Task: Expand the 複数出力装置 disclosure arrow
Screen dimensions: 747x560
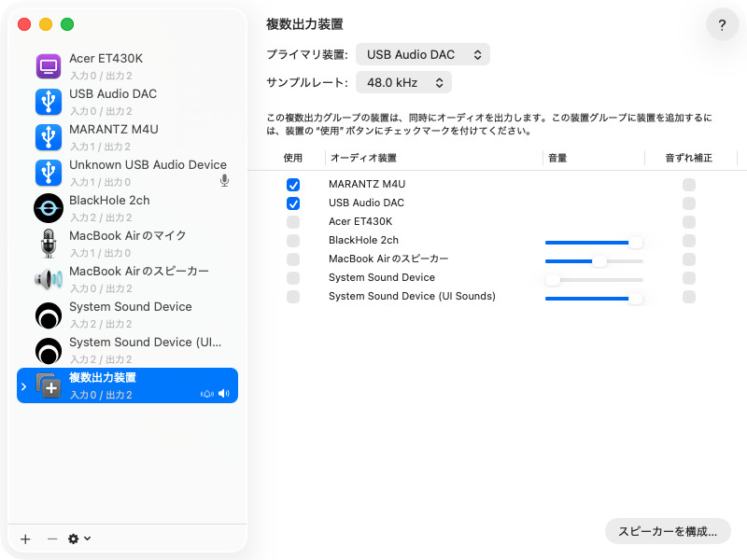Action: point(24,385)
